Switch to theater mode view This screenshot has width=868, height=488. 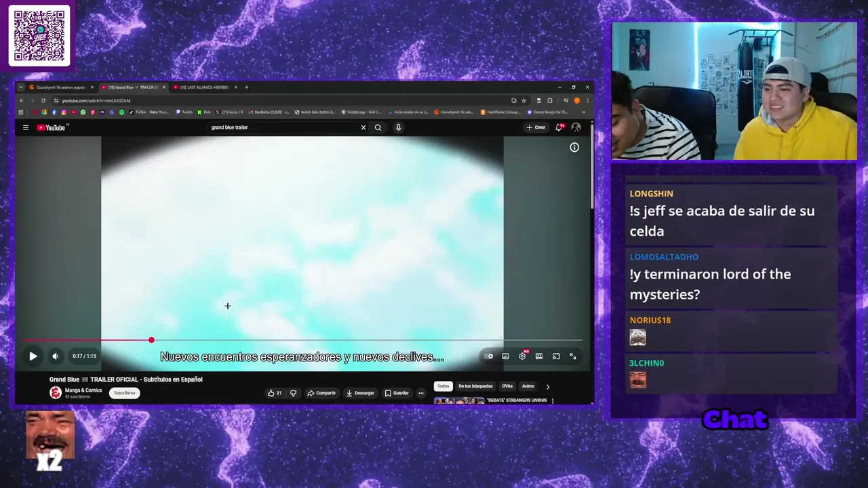tap(539, 356)
